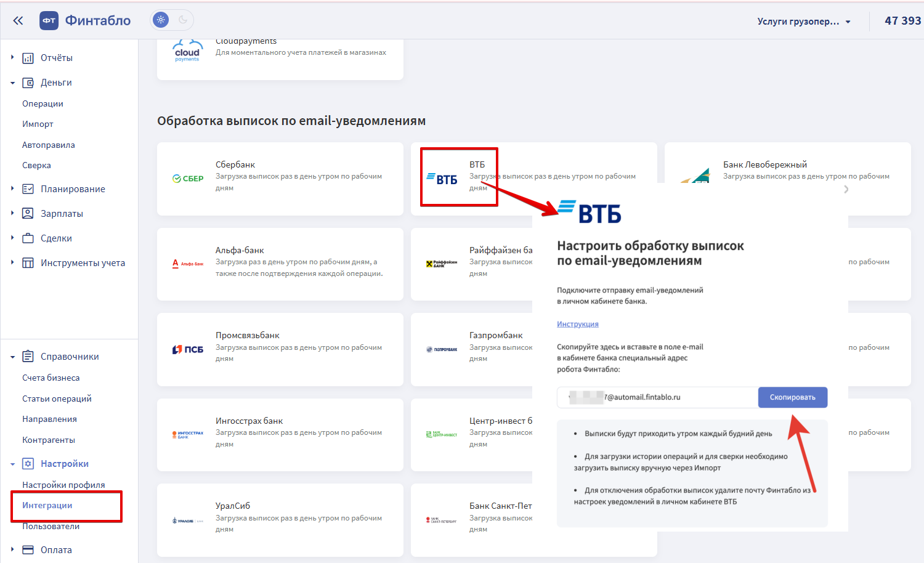Collapse the Настройки section arrow
The image size is (924, 563).
[x=12, y=464]
